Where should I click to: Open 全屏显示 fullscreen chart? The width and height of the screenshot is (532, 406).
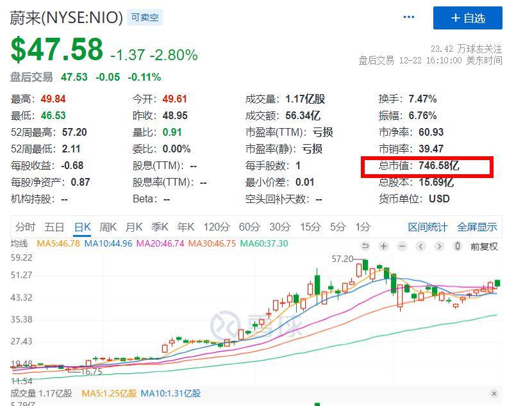coord(477,227)
